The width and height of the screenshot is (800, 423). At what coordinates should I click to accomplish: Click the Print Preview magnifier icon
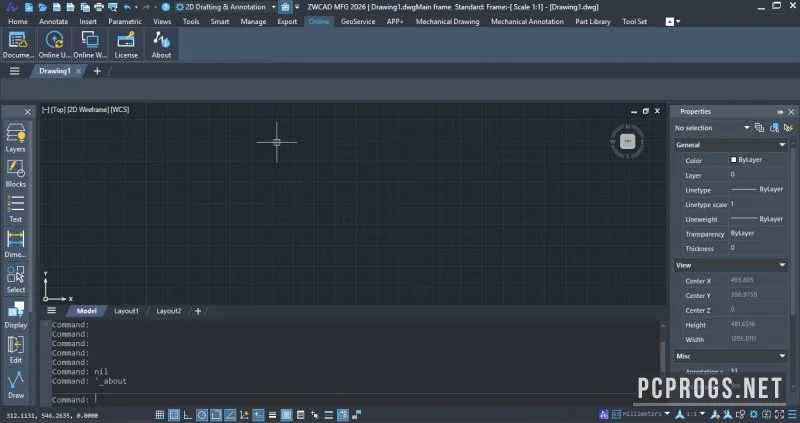113,7
